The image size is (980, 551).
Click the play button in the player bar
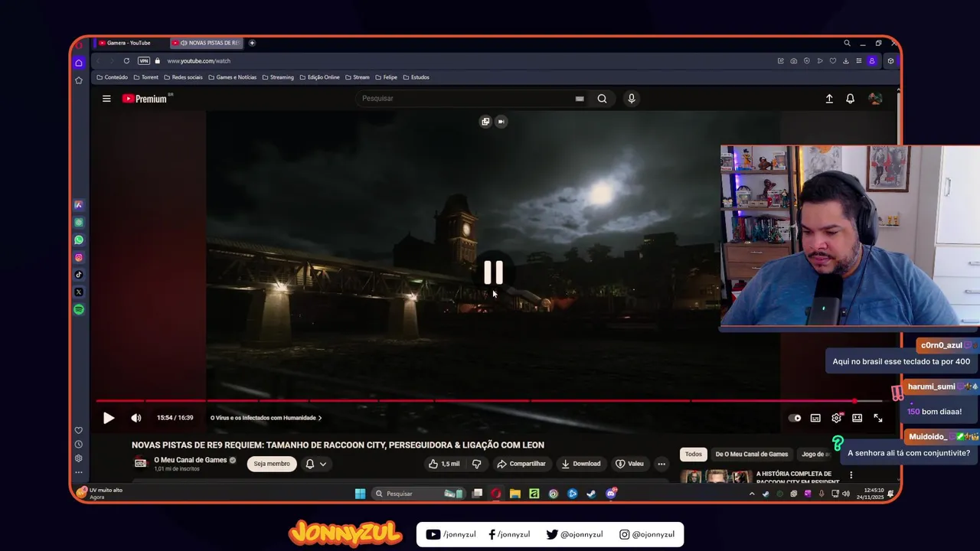(109, 418)
